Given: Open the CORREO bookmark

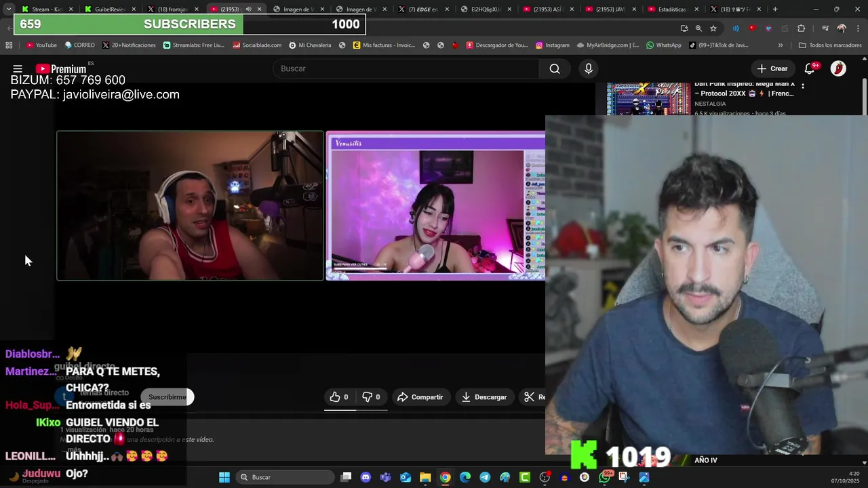Looking at the screenshot, I should pos(80,45).
